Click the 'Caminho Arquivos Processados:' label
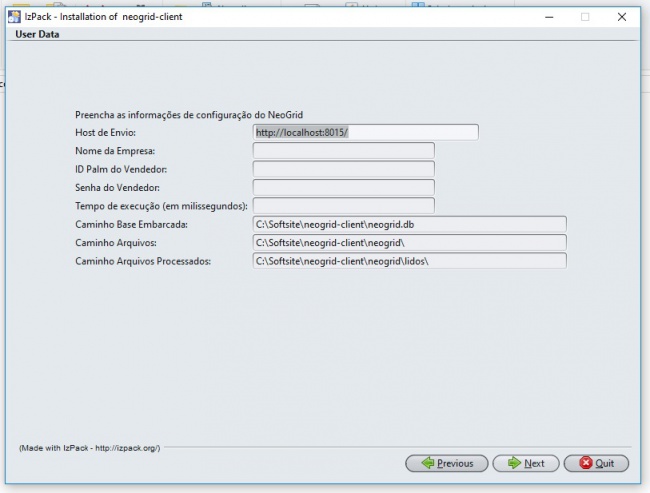Image resolution: width=650 pixels, height=493 pixels. click(143, 261)
